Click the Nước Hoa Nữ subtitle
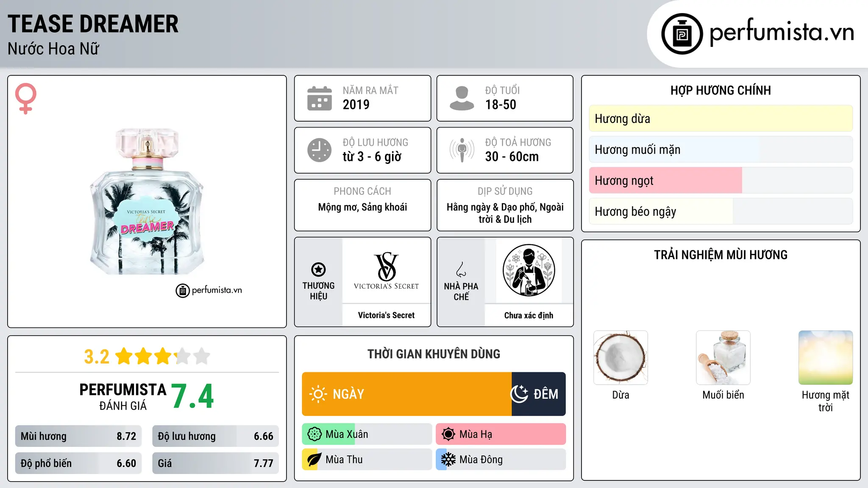Screen dimensions: 868x488 (53, 49)
